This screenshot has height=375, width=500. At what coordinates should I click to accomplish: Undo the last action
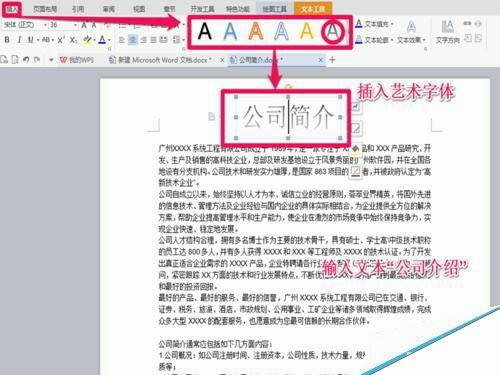coord(26,60)
